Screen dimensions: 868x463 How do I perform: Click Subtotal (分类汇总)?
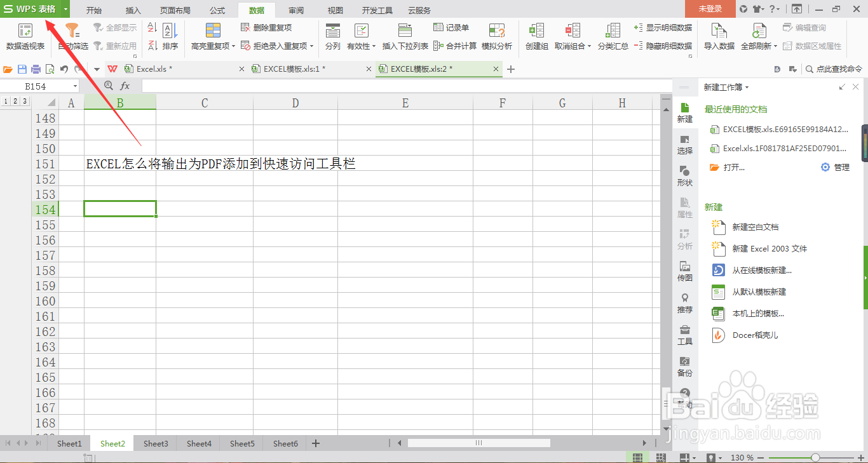click(613, 37)
